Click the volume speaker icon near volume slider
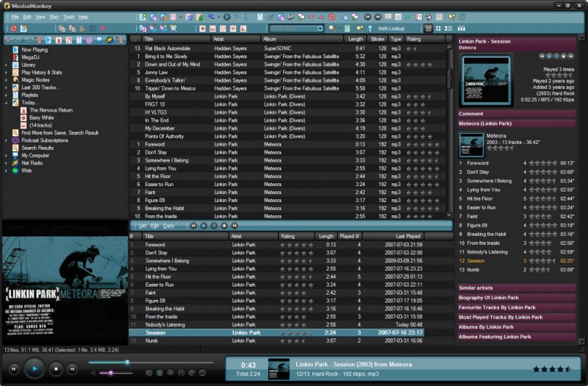 pyautogui.click(x=93, y=373)
